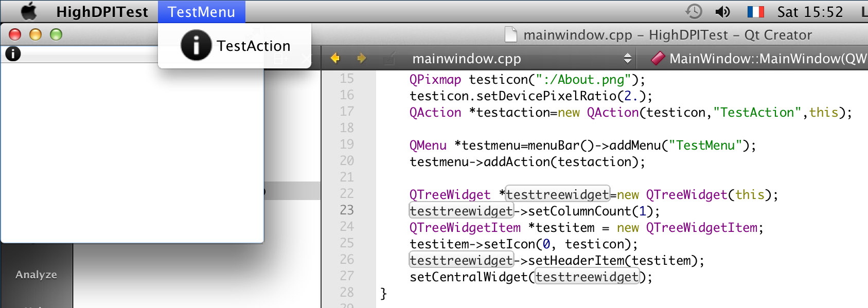The image size is (868, 308).
Task: Click the Time Machine status icon
Action: coord(694,12)
